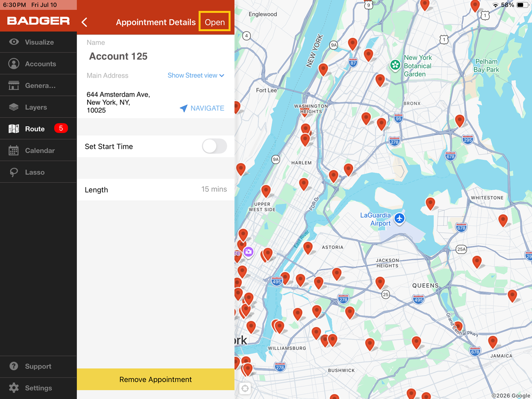Tap the Open button in header

click(x=215, y=21)
